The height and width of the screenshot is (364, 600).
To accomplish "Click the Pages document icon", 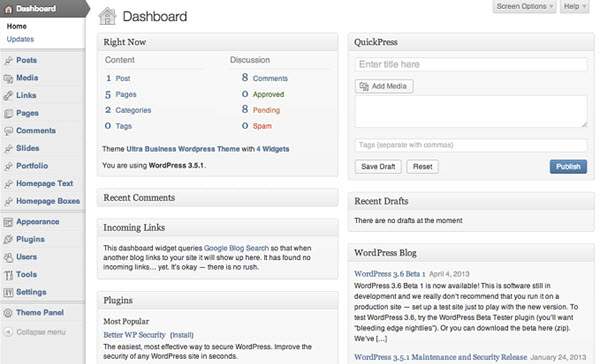I will click(x=8, y=113).
